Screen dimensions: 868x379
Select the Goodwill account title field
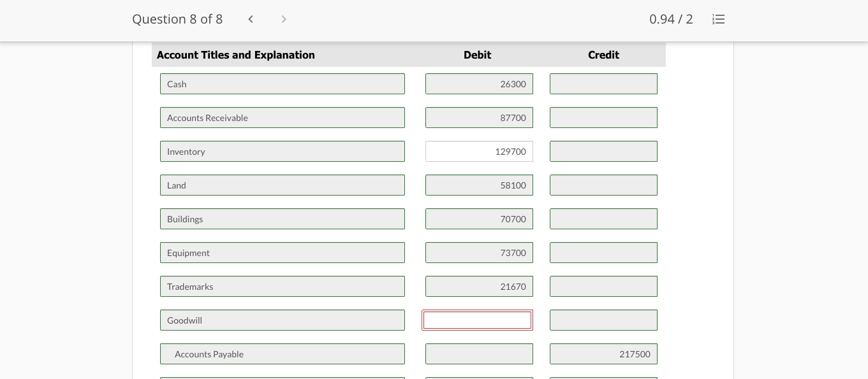point(283,320)
